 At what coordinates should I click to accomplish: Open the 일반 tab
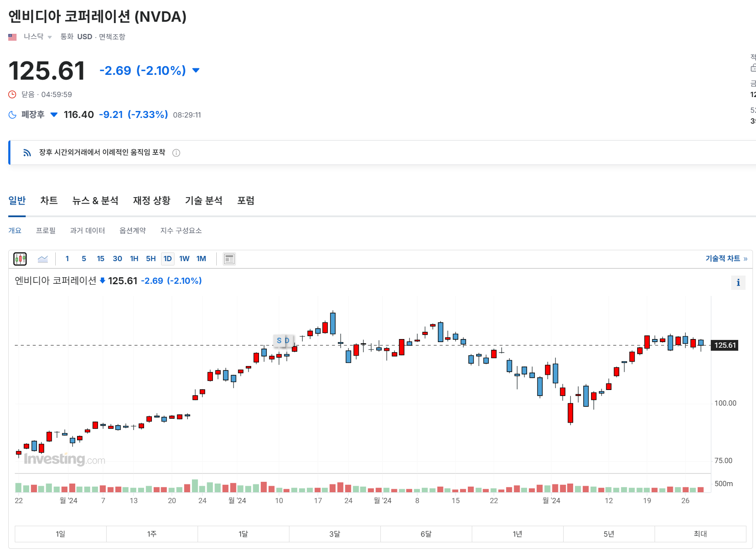17,201
